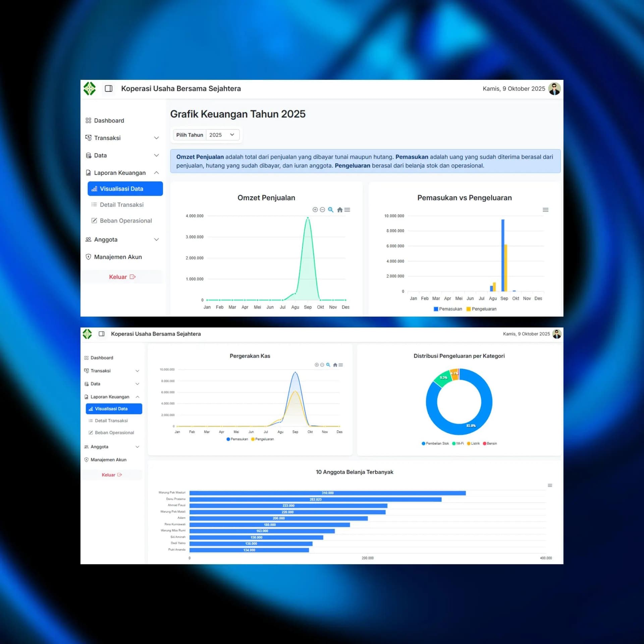Open Detail Transaksi in the larger top sidebar
Screen dimensions: 644x644
[121, 205]
